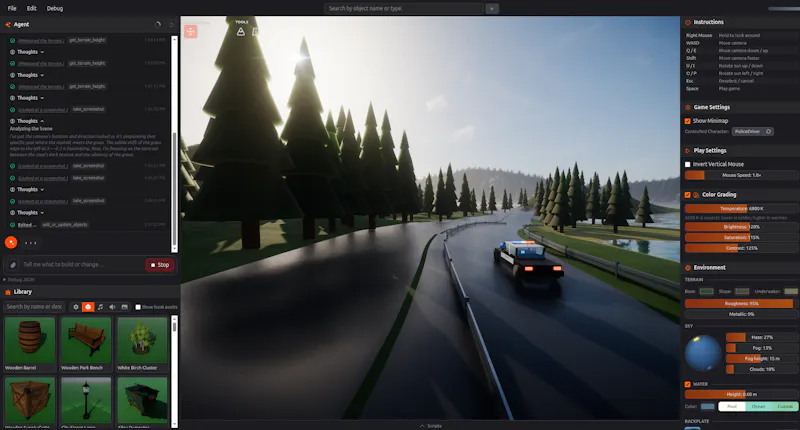800x430 pixels.
Task: Adjust the Haze 27% slider
Action: click(762, 337)
